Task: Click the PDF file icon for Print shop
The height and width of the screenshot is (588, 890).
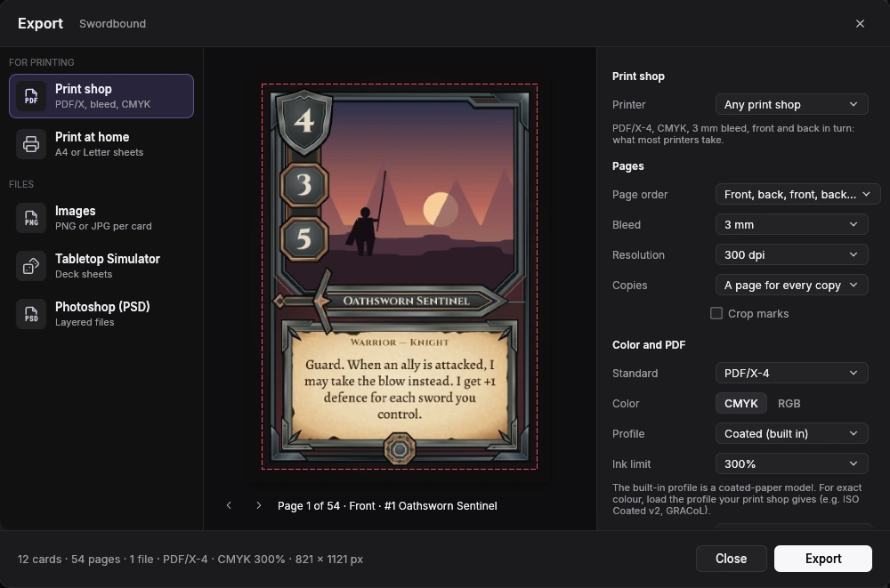Action: (31, 96)
